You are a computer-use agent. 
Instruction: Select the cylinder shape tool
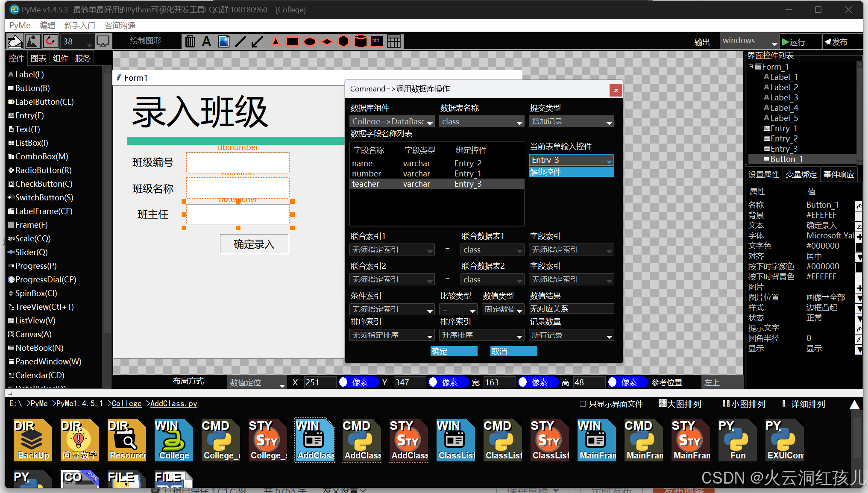point(361,41)
